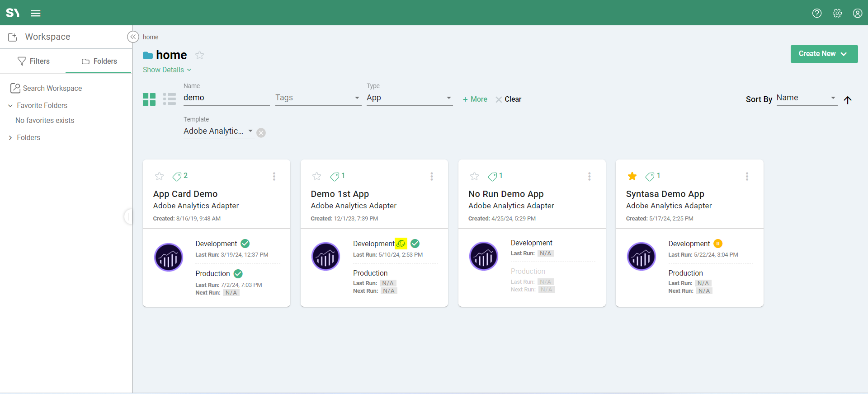This screenshot has height=394, width=868.
Task: Click the Name filter input field
Action: pyautogui.click(x=226, y=98)
